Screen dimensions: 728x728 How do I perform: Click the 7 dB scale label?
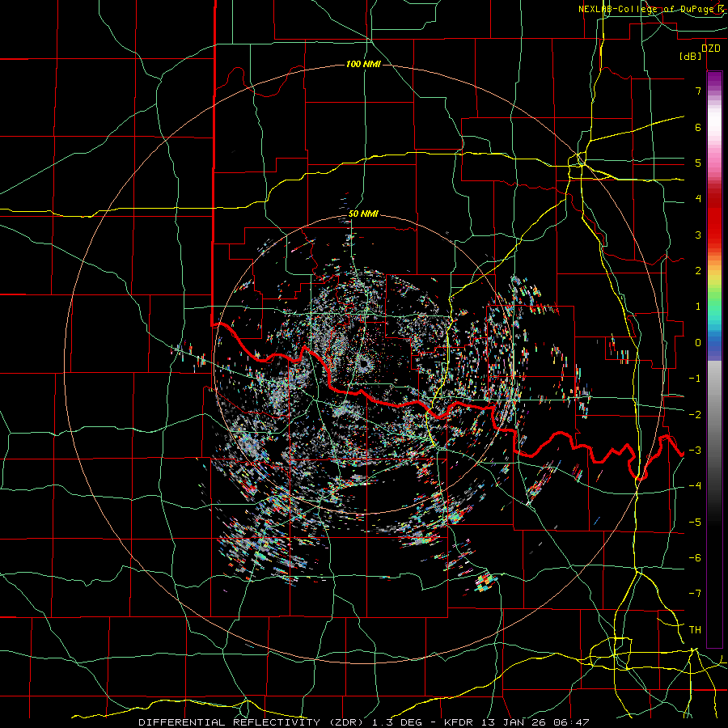(698, 91)
